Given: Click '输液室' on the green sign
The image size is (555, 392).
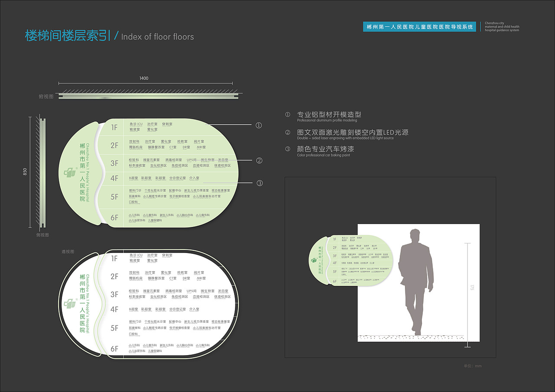Looking at the screenshot, I should click(x=134, y=130).
